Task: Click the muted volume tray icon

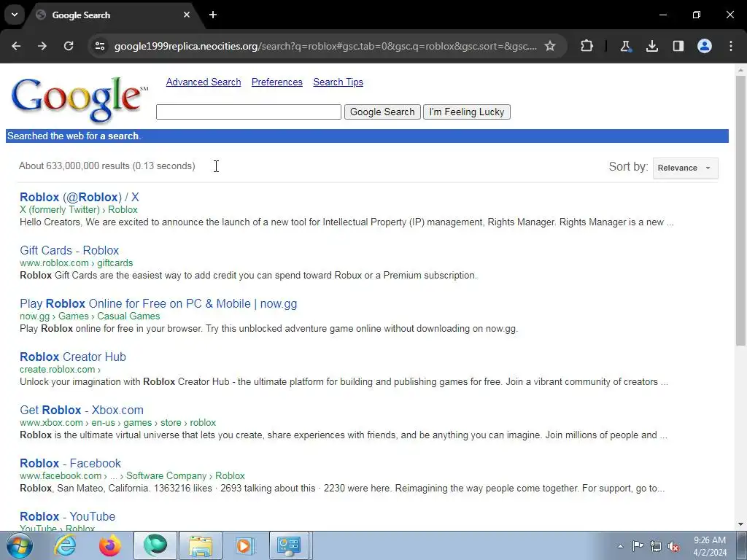Action: pos(673,546)
